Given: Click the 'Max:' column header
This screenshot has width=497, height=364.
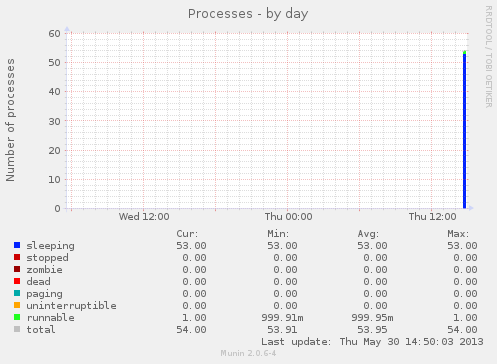Looking at the screenshot, I should pos(458,234).
